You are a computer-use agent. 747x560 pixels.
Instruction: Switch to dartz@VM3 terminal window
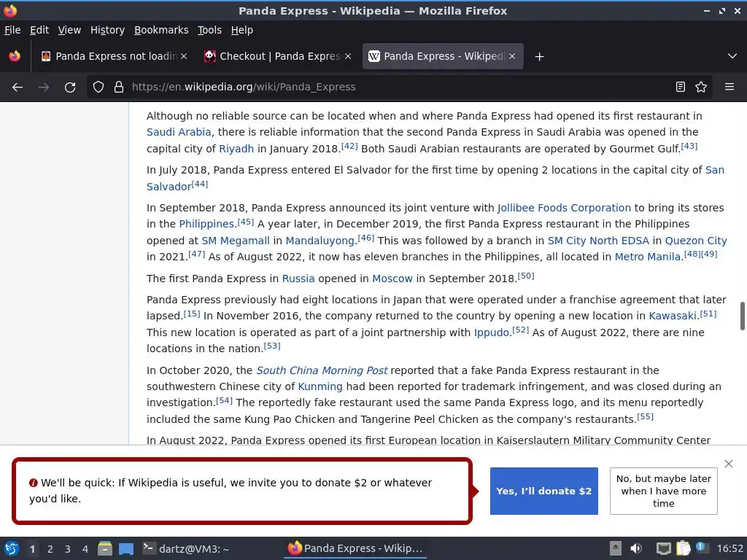187,548
